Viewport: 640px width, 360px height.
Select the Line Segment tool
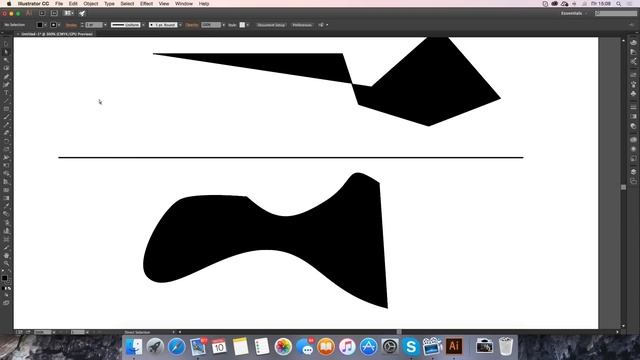click(x=6, y=101)
